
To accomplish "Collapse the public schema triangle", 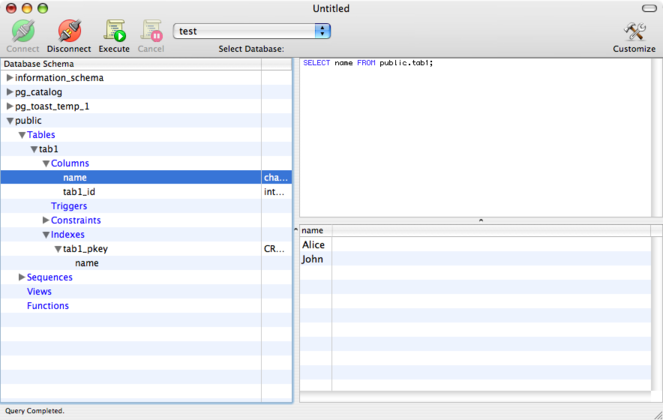I will [x=10, y=121].
